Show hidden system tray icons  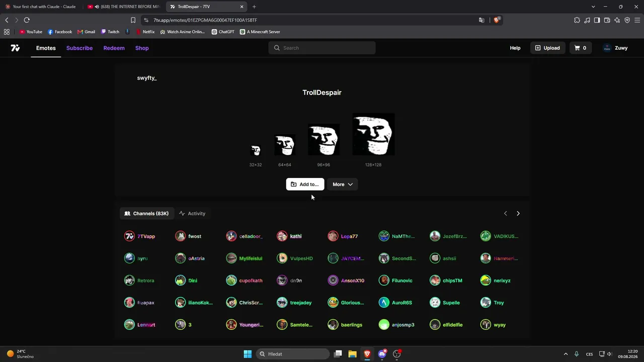[566, 354]
